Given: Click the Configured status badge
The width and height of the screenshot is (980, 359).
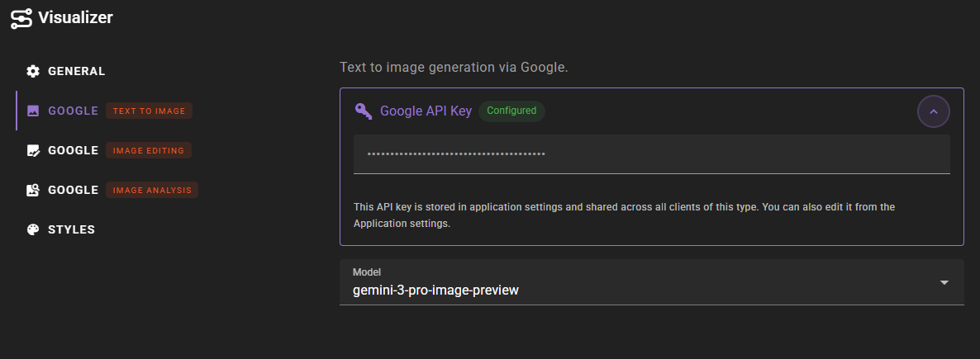Looking at the screenshot, I should tap(511, 111).
